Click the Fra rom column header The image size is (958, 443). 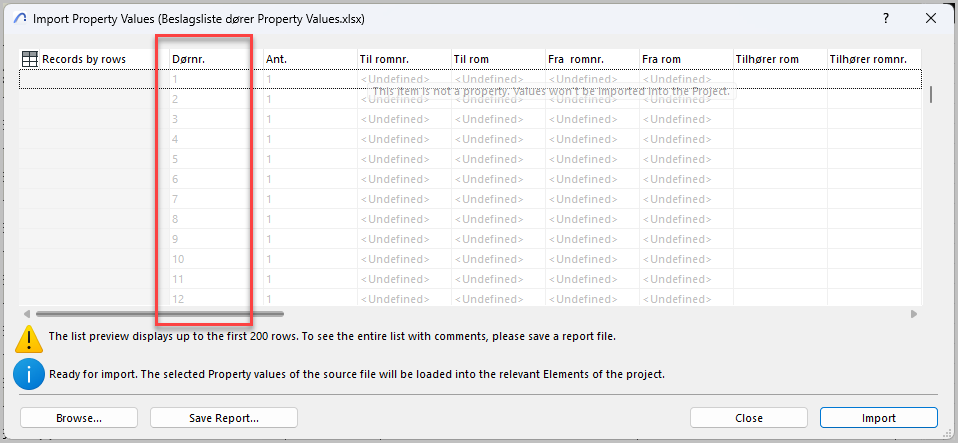coord(661,59)
